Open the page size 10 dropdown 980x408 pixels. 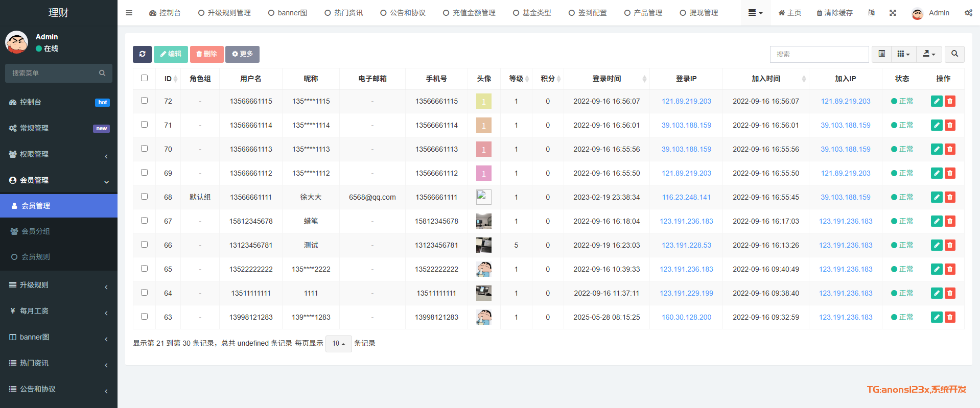tap(339, 344)
